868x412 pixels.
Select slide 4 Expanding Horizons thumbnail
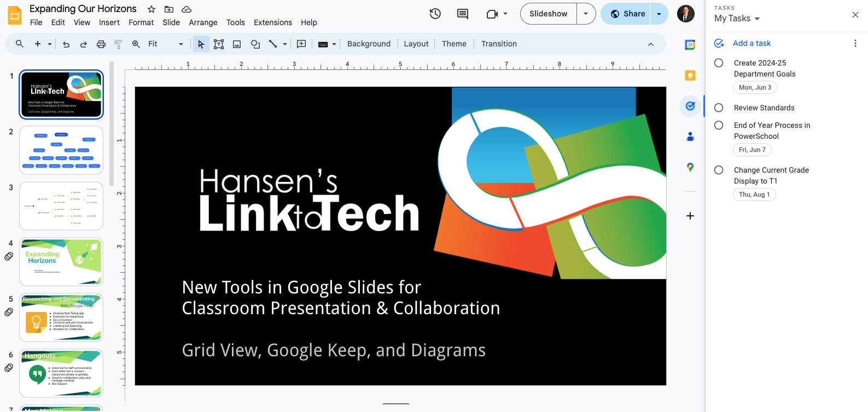(x=61, y=262)
